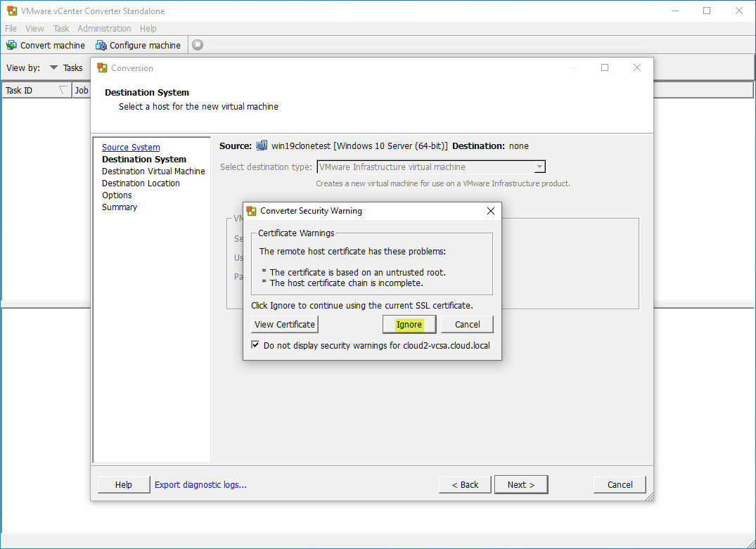The image size is (756, 549).
Task: Select Destination System wizard step
Action: tap(143, 159)
